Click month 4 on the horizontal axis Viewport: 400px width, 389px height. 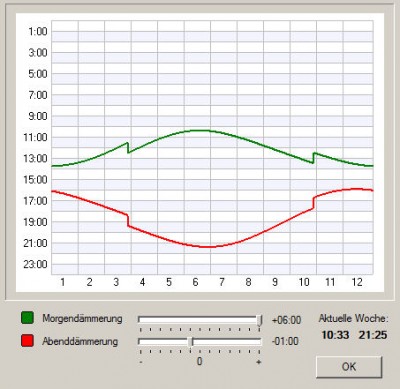point(142,282)
